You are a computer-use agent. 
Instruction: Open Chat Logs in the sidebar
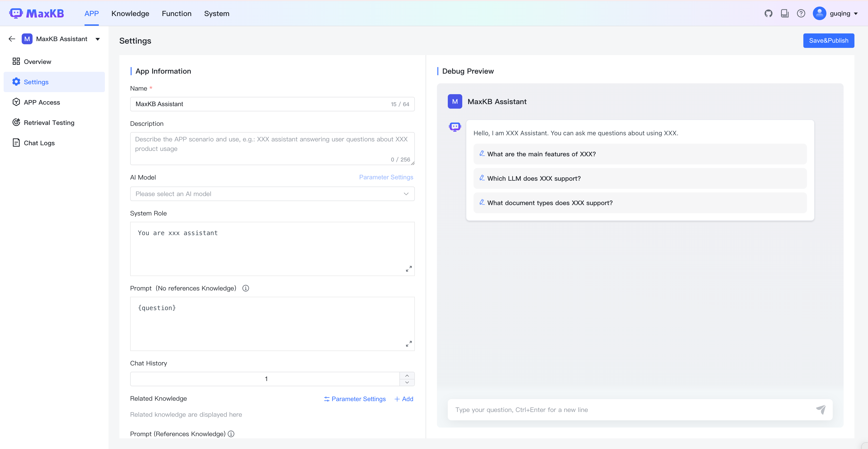coord(54,143)
